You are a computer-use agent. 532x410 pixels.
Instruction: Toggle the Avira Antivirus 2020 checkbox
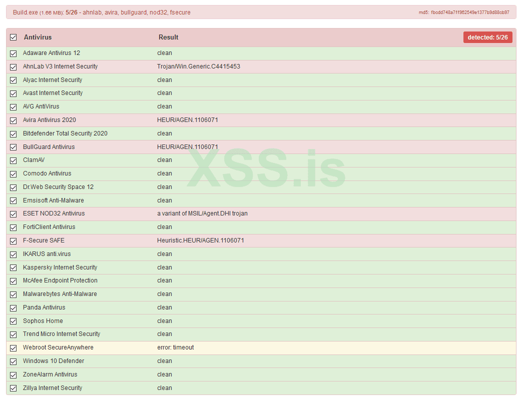pyautogui.click(x=14, y=120)
